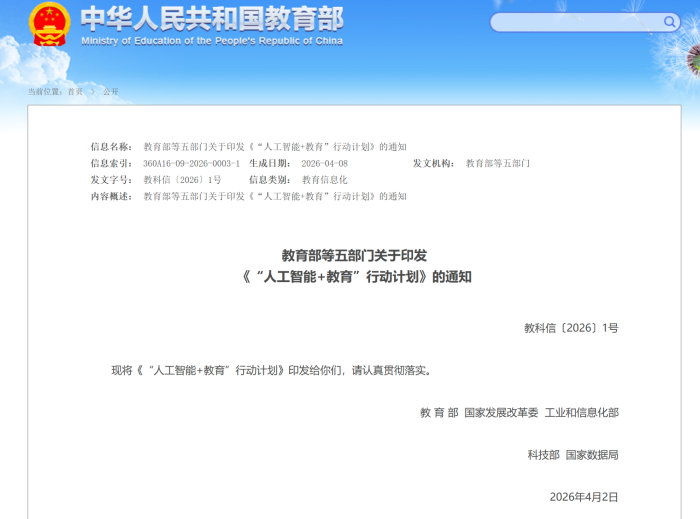This screenshot has height=519, width=700.
Task: Click the signatory 工业和信息化部
Action: [x=582, y=413]
